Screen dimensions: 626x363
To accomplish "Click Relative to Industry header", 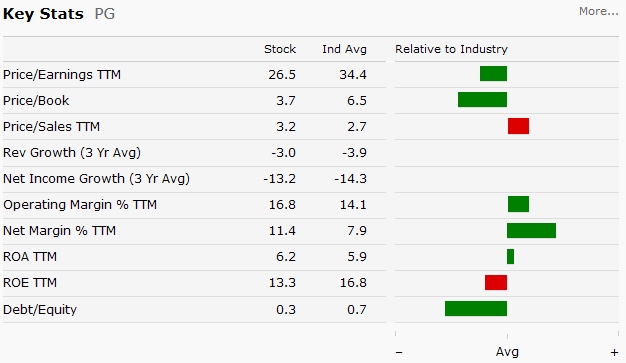I will [x=451, y=49].
